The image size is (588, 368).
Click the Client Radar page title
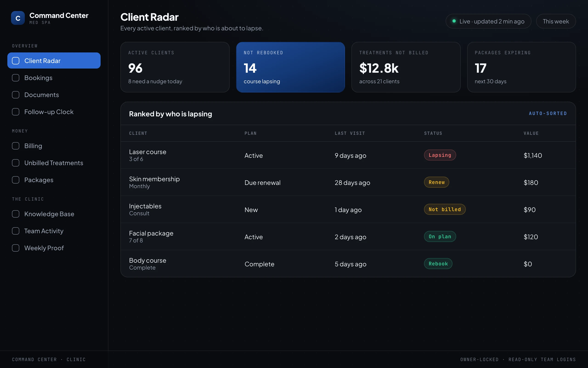(x=150, y=17)
